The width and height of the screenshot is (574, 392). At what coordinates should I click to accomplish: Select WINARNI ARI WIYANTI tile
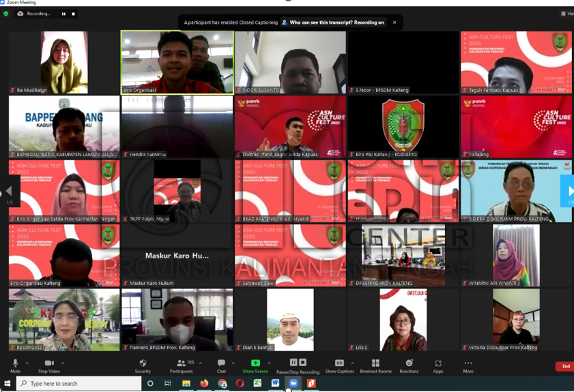pyautogui.click(x=516, y=256)
